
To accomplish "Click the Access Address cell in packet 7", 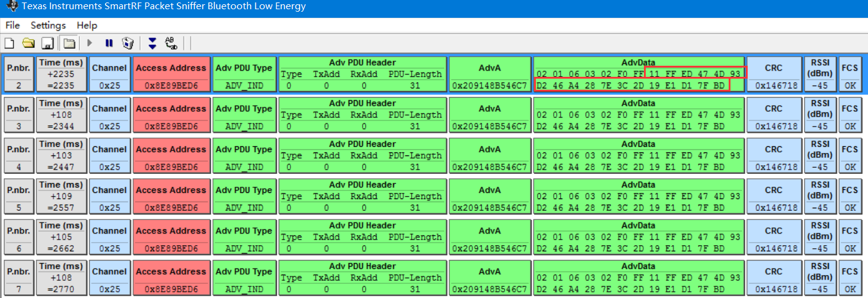I will pos(171,278).
